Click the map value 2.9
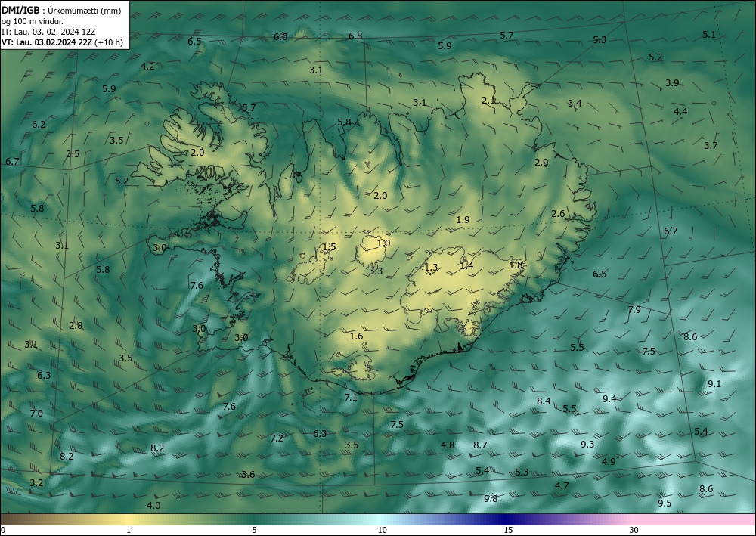This screenshot has height=536, width=756. pos(541,163)
